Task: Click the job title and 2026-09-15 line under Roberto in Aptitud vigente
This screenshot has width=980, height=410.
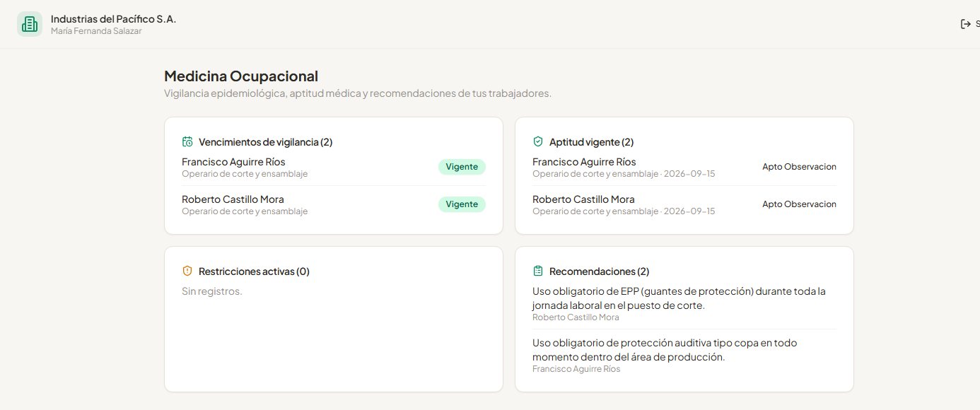Action: click(x=624, y=211)
